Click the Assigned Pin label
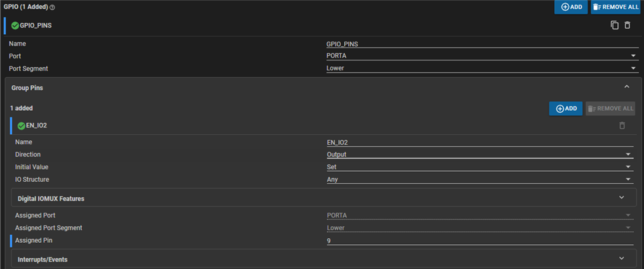This screenshot has height=269, width=644. 34,240
